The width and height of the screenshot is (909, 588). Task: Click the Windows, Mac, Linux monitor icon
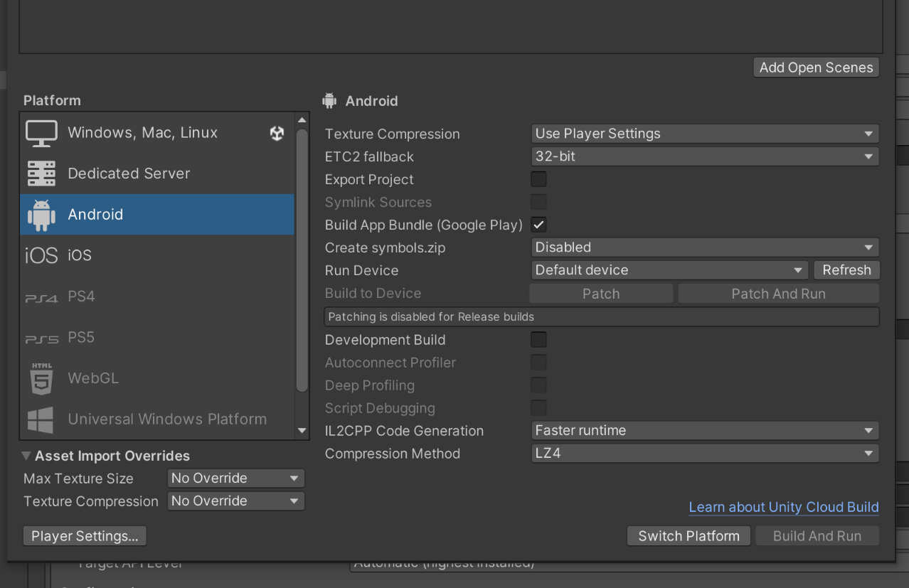pos(41,133)
